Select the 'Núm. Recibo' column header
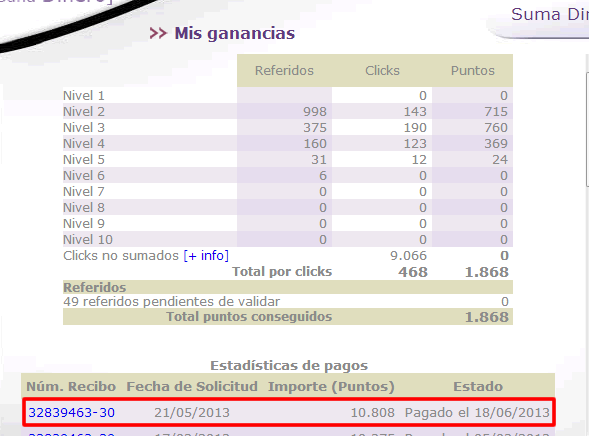This screenshot has height=436, width=589. (x=71, y=386)
